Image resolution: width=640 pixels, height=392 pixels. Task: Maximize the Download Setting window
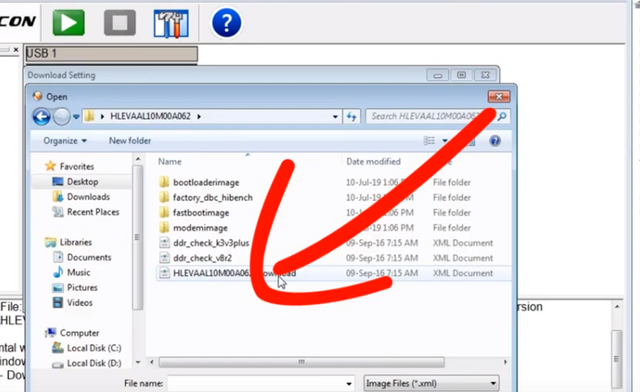pos(461,75)
